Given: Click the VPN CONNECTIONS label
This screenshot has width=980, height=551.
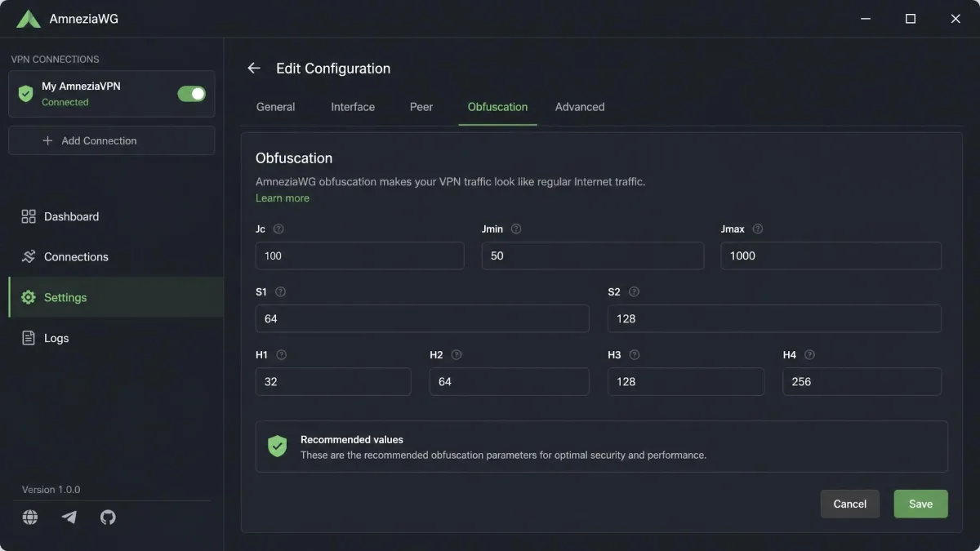Looking at the screenshot, I should click(56, 60).
